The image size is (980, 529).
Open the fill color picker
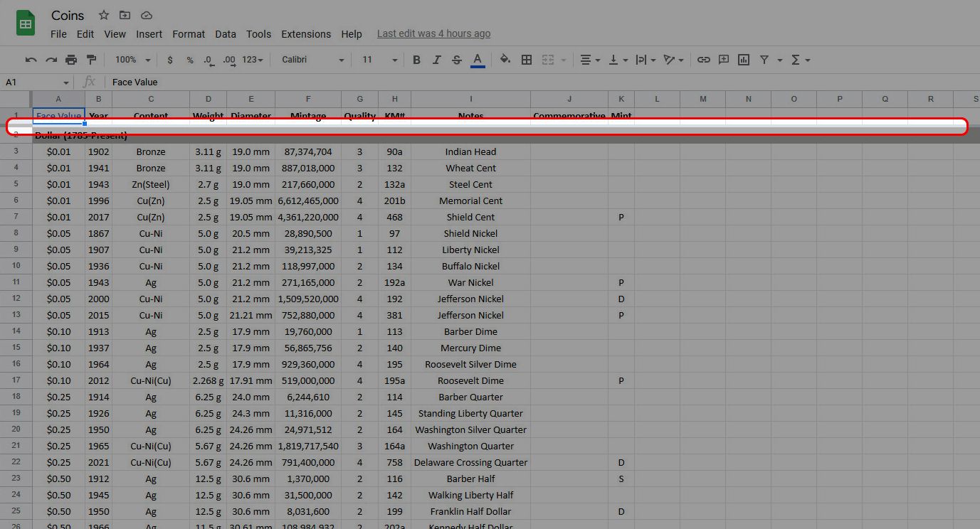click(x=505, y=60)
